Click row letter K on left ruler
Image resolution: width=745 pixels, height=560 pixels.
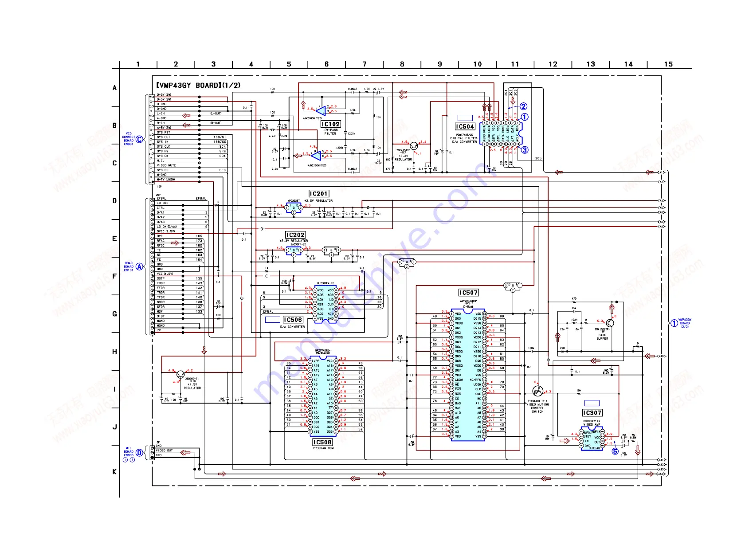114,472
